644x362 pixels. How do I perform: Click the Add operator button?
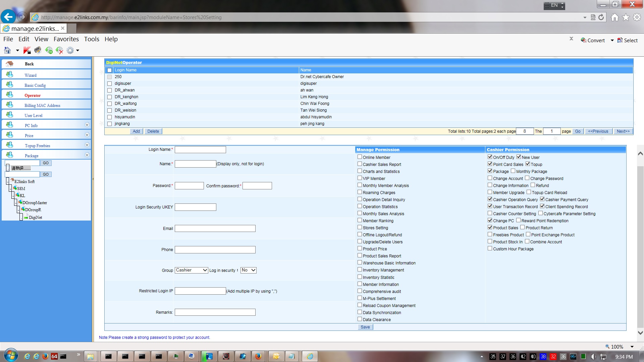point(136,131)
